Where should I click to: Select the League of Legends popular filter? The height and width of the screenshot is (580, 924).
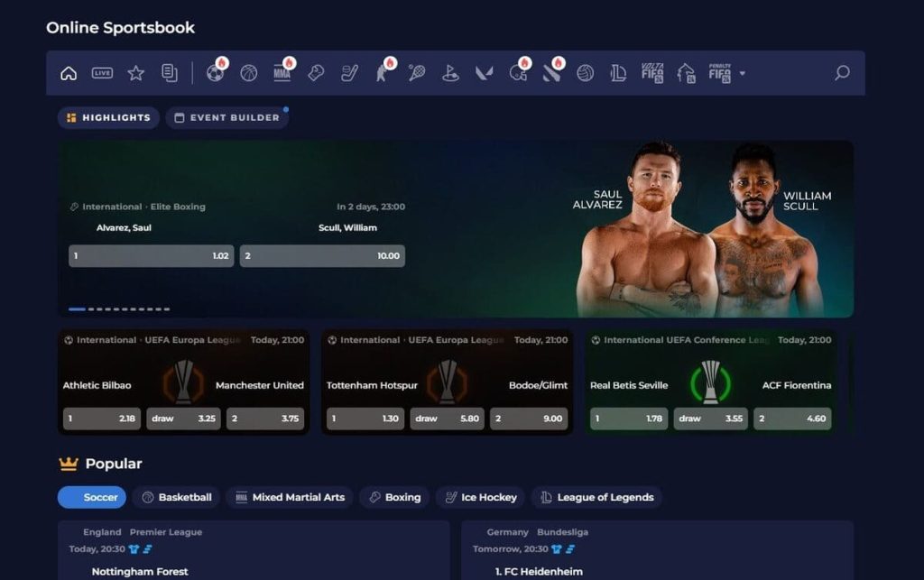pos(596,498)
